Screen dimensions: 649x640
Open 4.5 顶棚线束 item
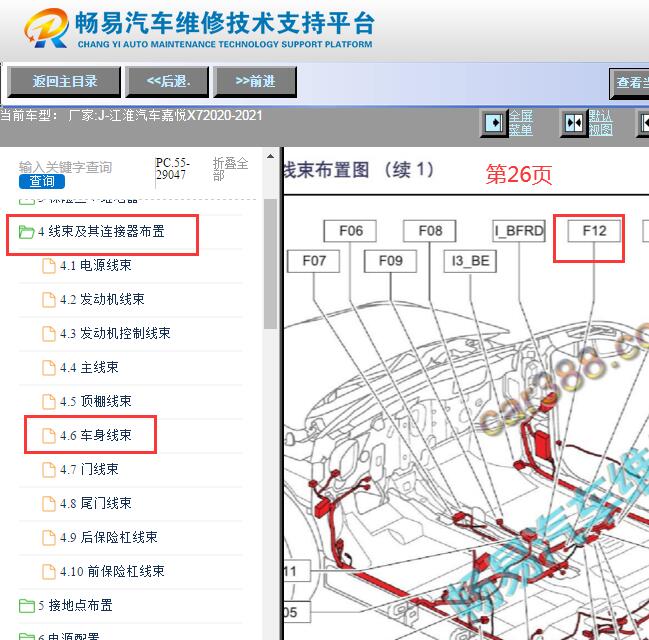(x=96, y=401)
